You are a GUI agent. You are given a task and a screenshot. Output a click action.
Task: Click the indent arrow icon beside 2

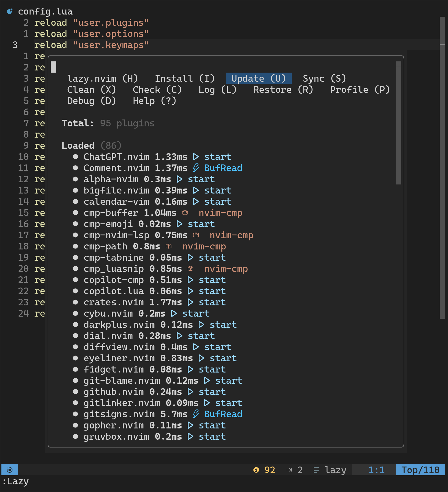(x=289, y=470)
